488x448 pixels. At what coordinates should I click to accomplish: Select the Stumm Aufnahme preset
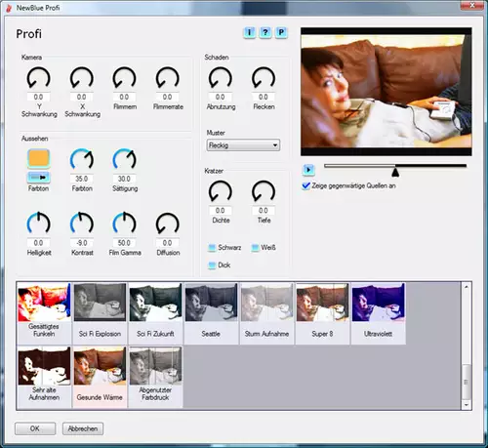[x=266, y=313]
